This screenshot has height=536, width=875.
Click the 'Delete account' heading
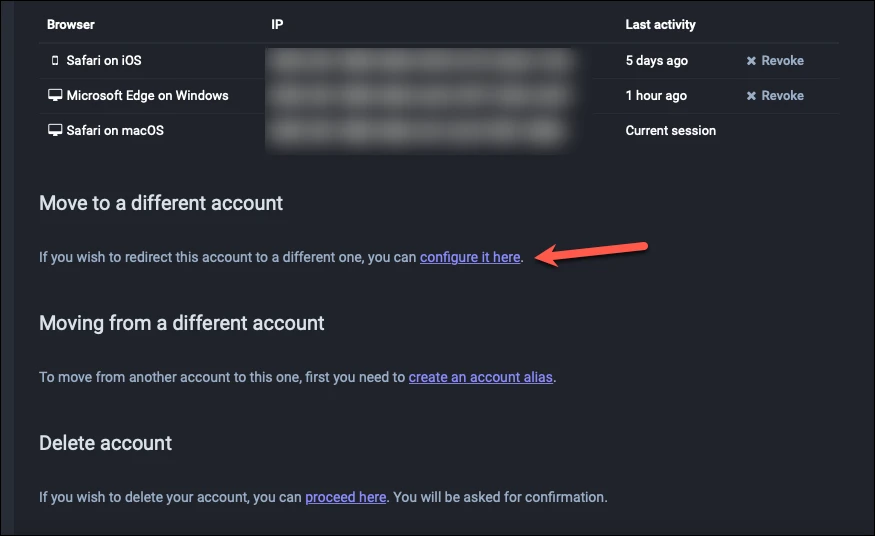(105, 443)
